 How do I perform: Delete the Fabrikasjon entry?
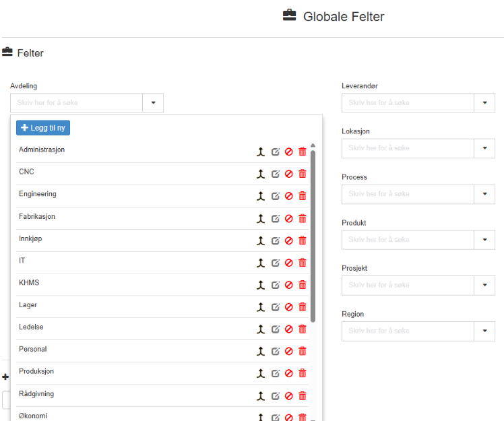303,218
